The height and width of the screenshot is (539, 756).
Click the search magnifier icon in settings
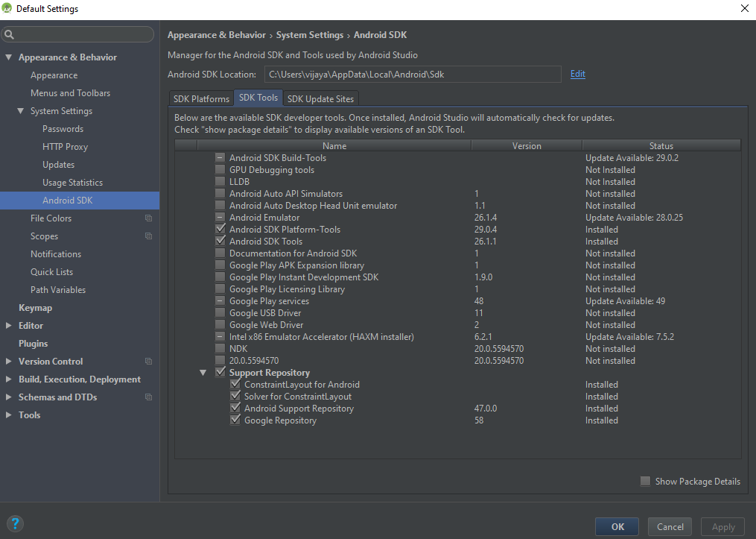pos(9,34)
